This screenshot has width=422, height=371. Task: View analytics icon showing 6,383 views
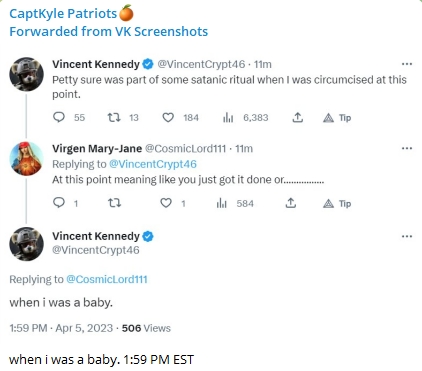pyautogui.click(x=228, y=117)
